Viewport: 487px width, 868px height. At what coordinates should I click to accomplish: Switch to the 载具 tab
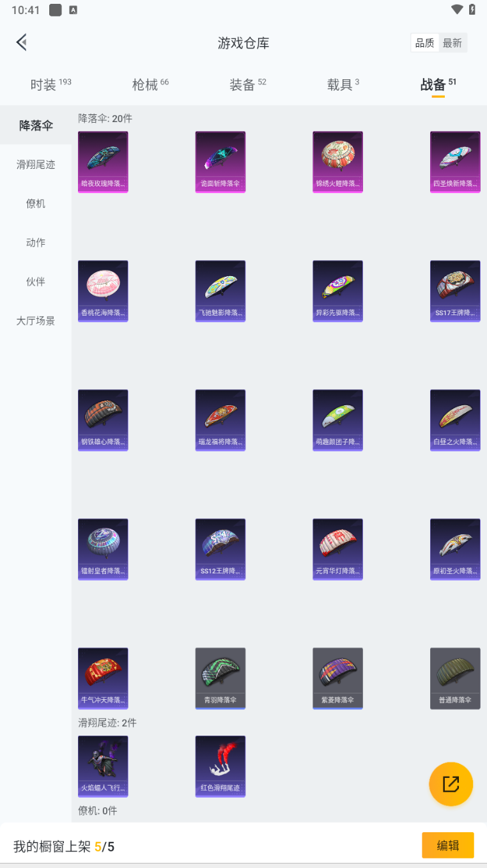[x=343, y=84]
